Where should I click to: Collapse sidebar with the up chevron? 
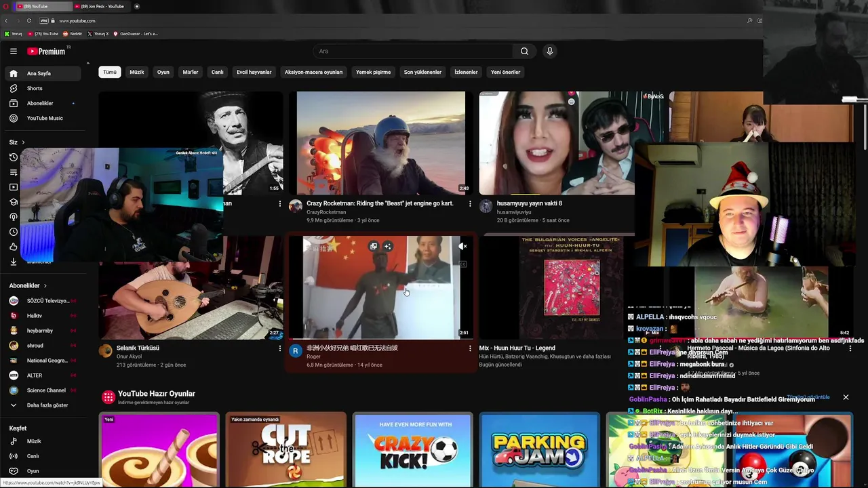tap(87, 63)
